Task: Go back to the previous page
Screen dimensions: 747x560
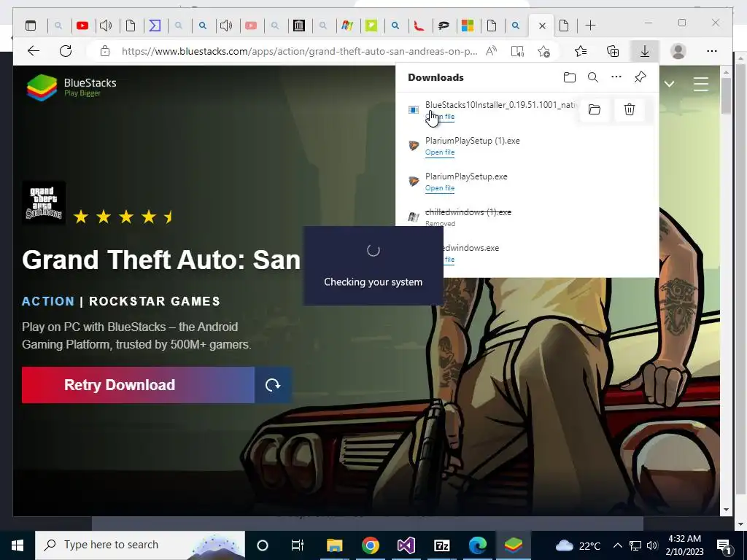Action: (x=34, y=51)
